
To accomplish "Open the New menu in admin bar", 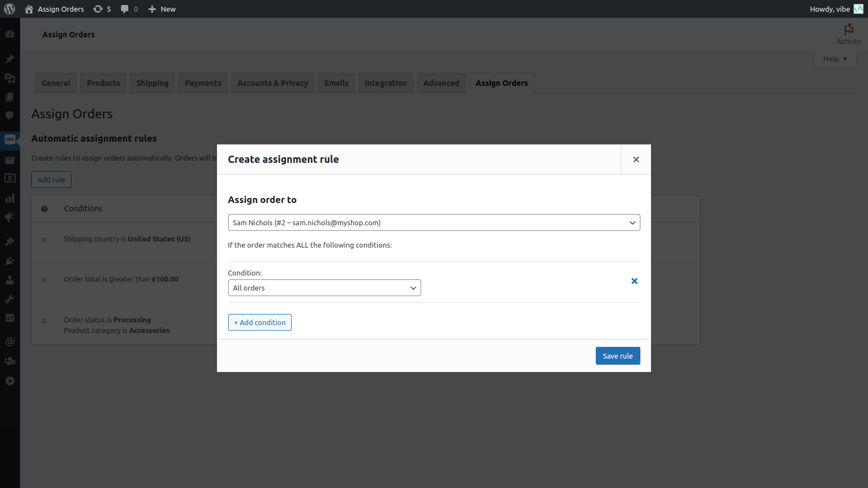I will (161, 9).
